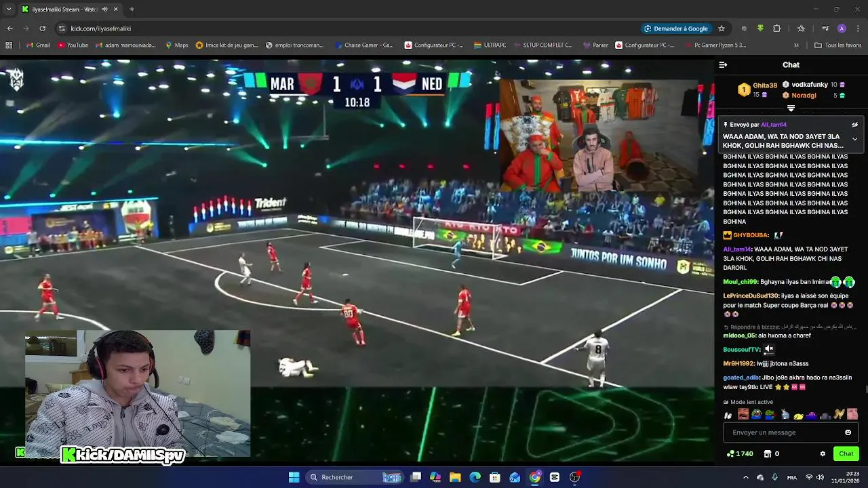The image size is (868, 488).
Task: Open the tab search dropdown arrow
Action: [9, 9]
